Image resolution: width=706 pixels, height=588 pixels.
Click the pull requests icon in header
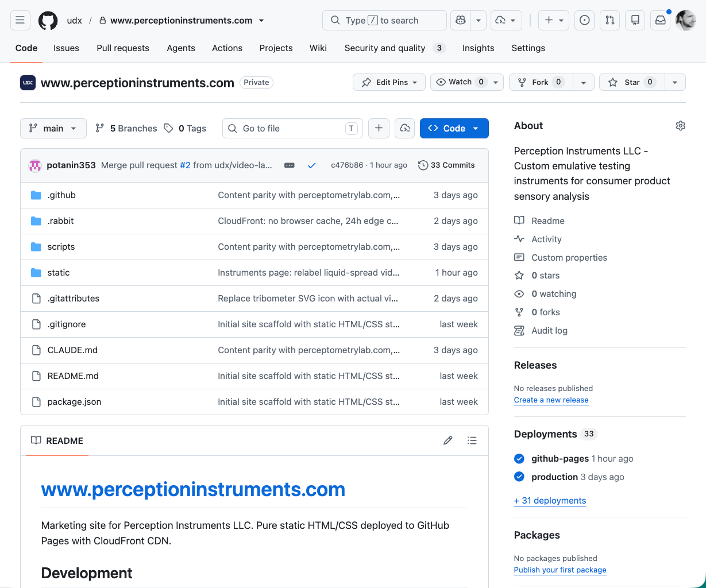(610, 21)
